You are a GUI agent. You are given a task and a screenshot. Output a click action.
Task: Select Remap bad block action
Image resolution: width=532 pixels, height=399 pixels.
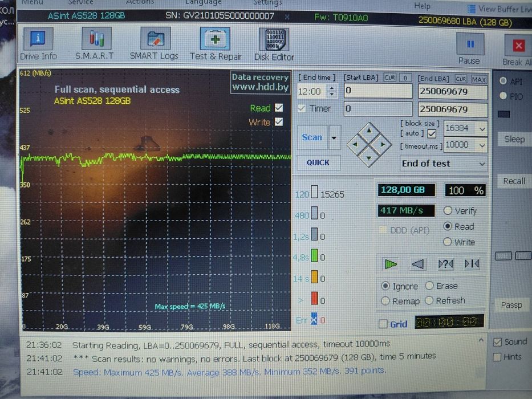pos(385,301)
